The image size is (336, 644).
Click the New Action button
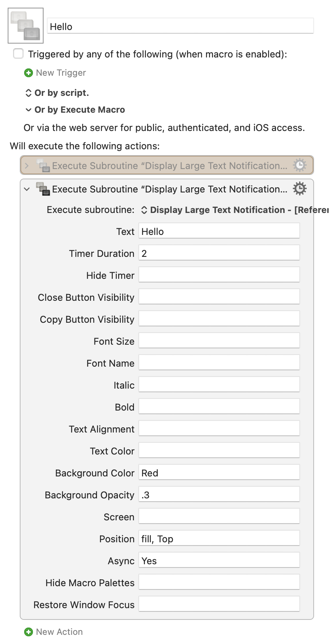pos(53,632)
